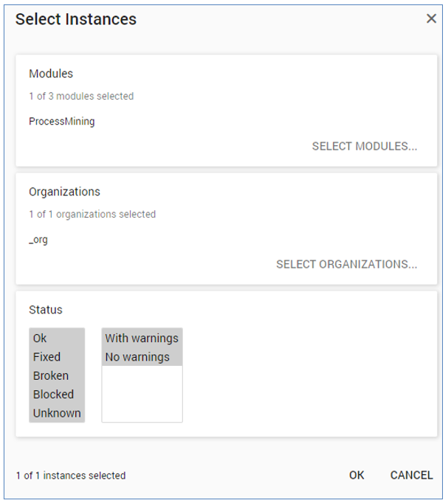Screen dimensions: 448x503
Task: Deselect the Blocked status entry
Action: point(53,394)
